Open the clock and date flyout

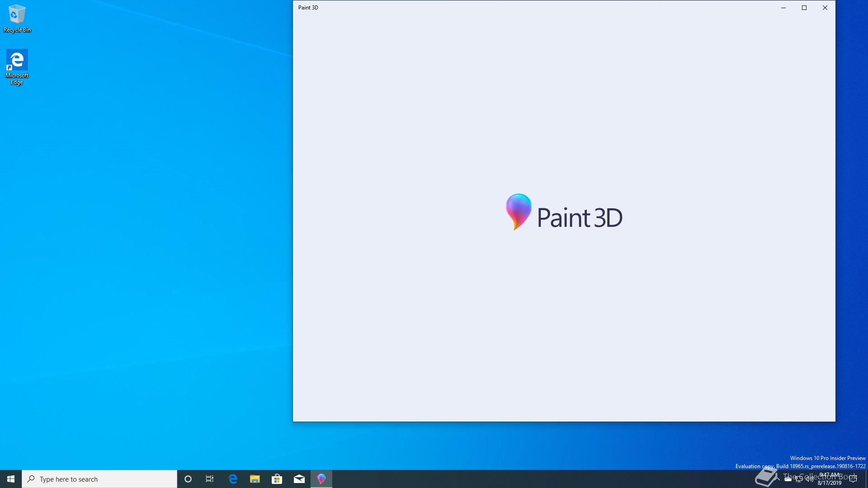[830, 479]
